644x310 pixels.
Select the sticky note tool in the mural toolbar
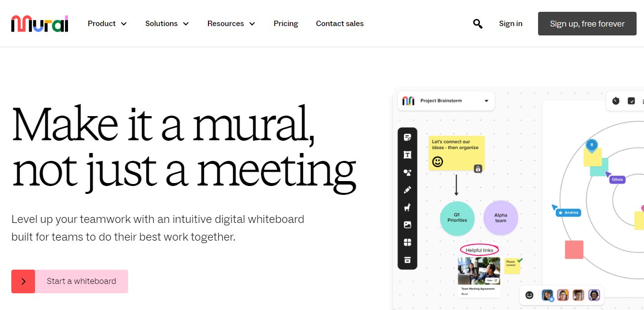tap(407, 137)
